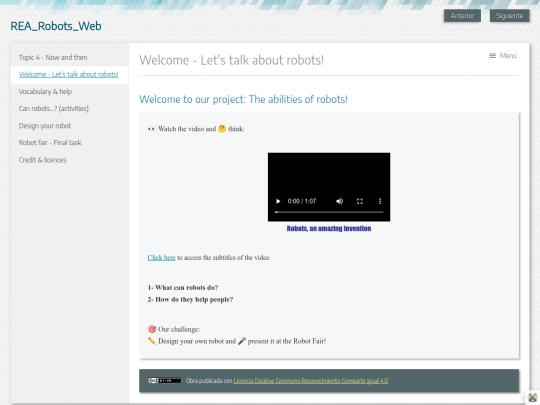Open the video more options menu
540x405 pixels.
coord(380,201)
